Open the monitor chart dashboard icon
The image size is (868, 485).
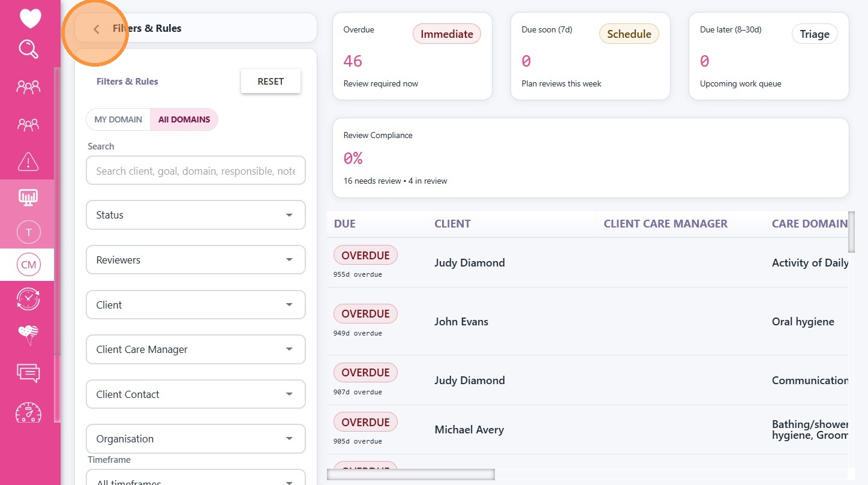[28, 197]
